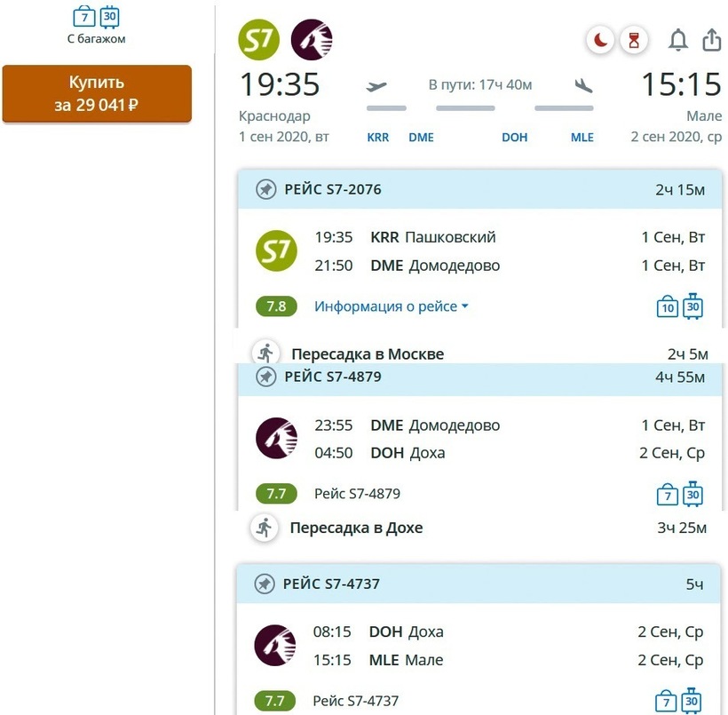Select the DOH airport code in route
The height and width of the screenshot is (715, 728).
tap(515, 138)
